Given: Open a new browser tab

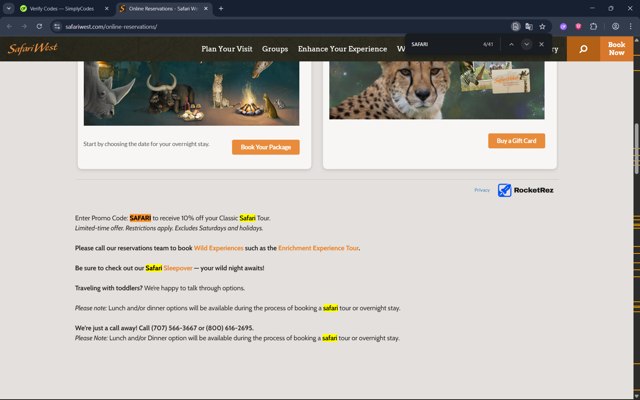Looking at the screenshot, I should [x=221, y=9].
